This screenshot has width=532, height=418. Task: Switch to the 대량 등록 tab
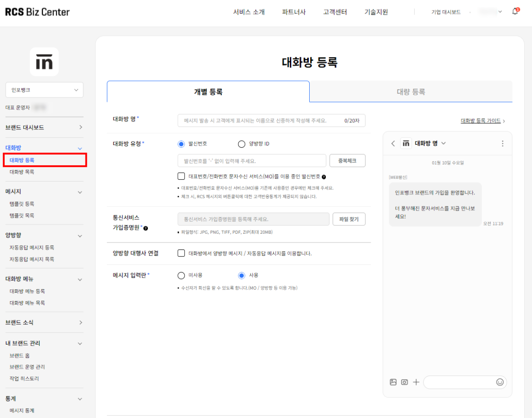(410, 91)
